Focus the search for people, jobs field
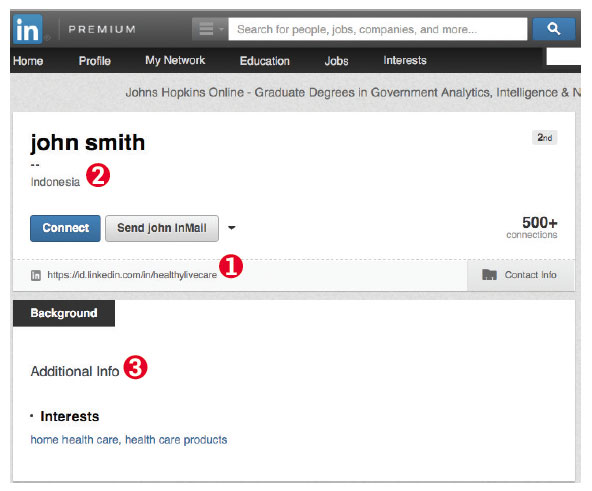The image size is (592, 491). point(378,29)
